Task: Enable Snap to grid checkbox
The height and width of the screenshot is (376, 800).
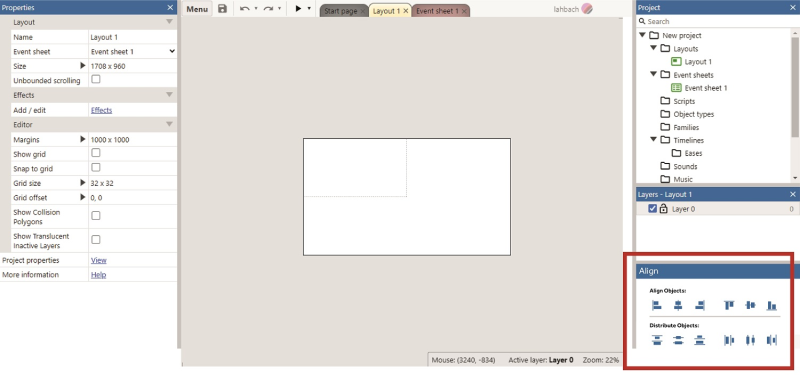Action: (x=95, y=168)
